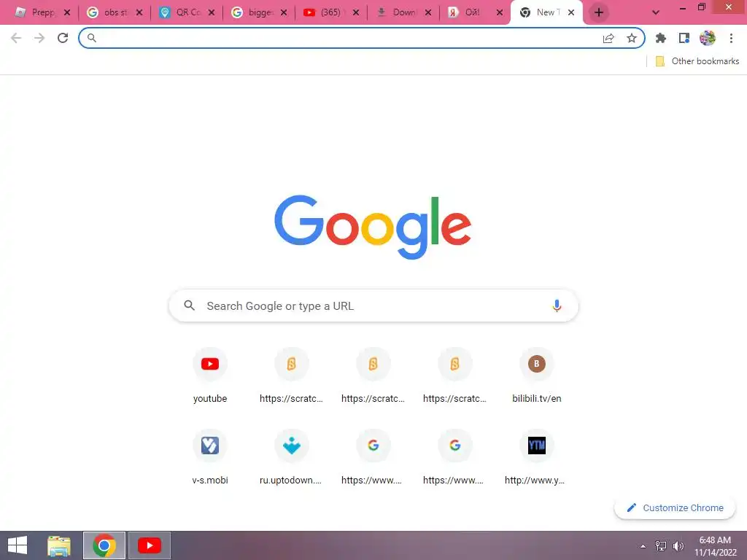This screenshot has width=747, height=560.
Task: Show hidden tray icons arrow
Action: 643,546
